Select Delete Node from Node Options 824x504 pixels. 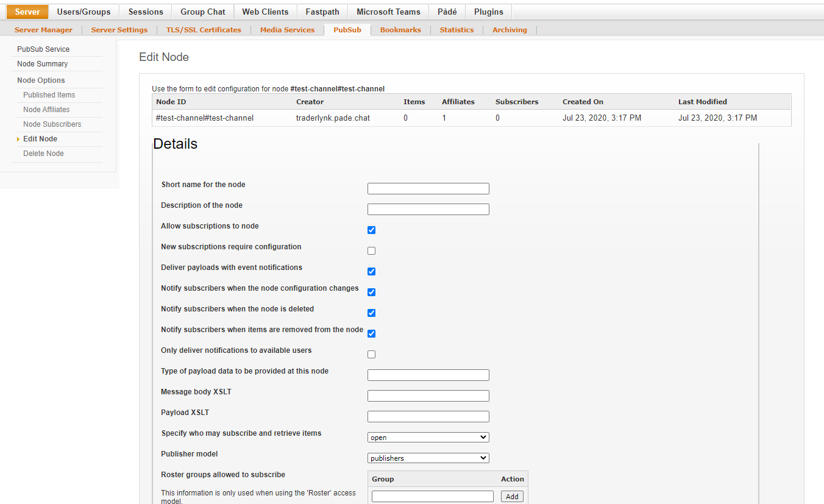[43, 153]
